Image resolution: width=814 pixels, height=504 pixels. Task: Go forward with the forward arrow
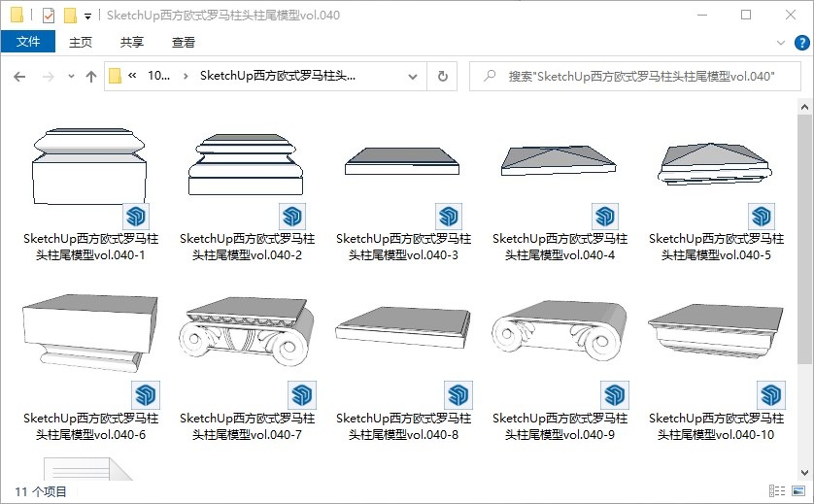pos(49,77)
